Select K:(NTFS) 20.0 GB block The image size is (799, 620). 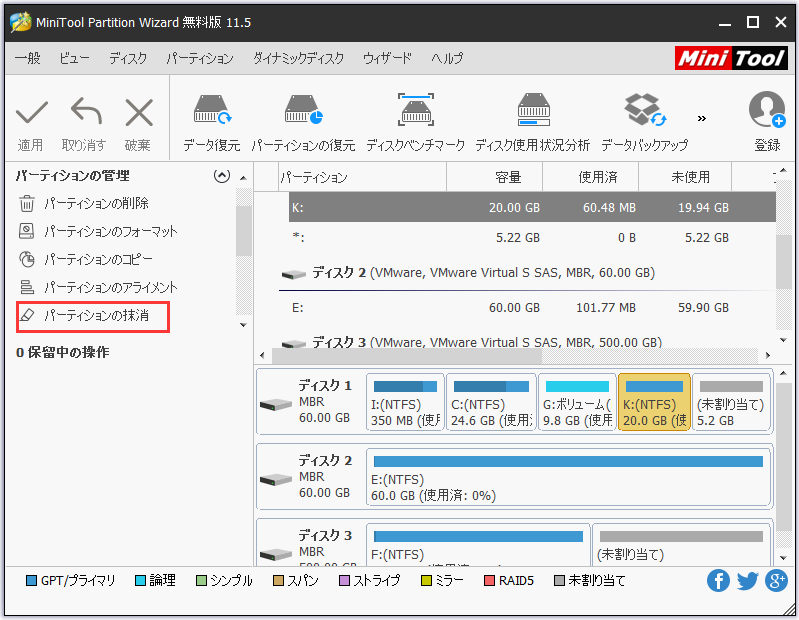[x=654, y=402]
